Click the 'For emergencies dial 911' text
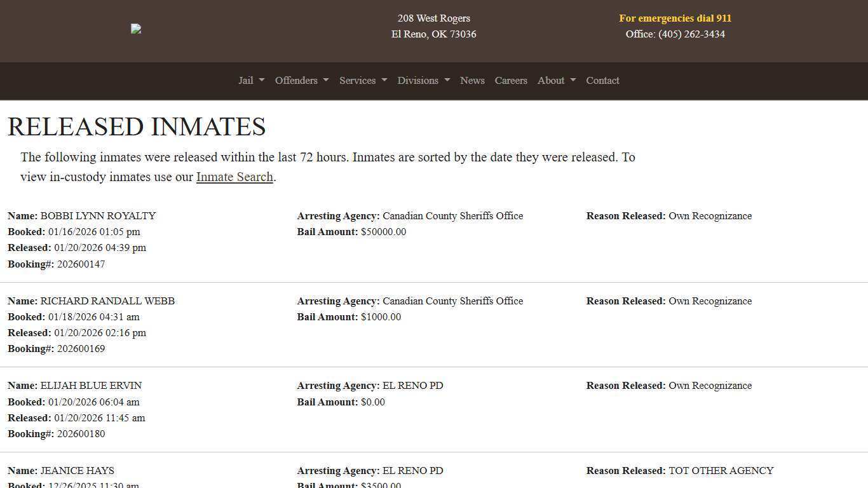This screenshot has height=488, width=868. click(x=675, y=18)
